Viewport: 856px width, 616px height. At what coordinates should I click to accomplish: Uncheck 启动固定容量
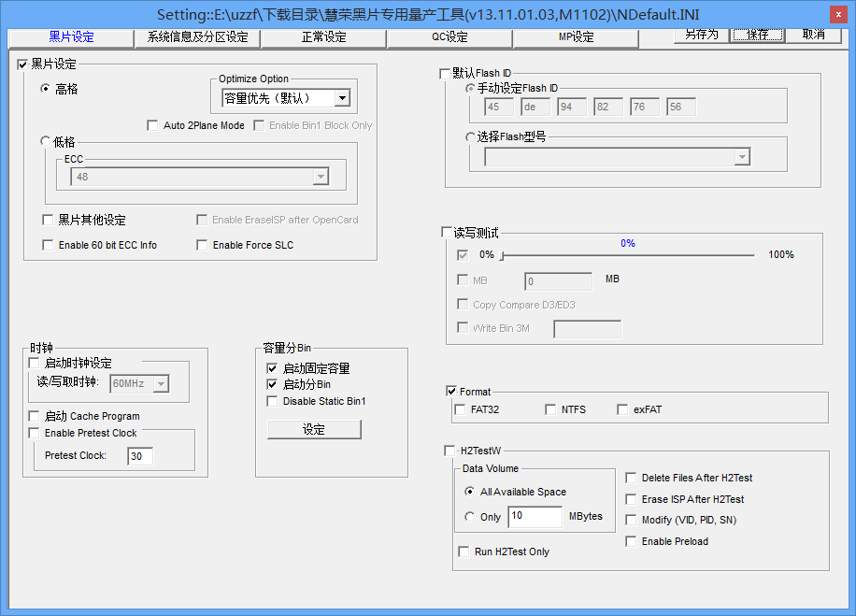tap(272, 368)
